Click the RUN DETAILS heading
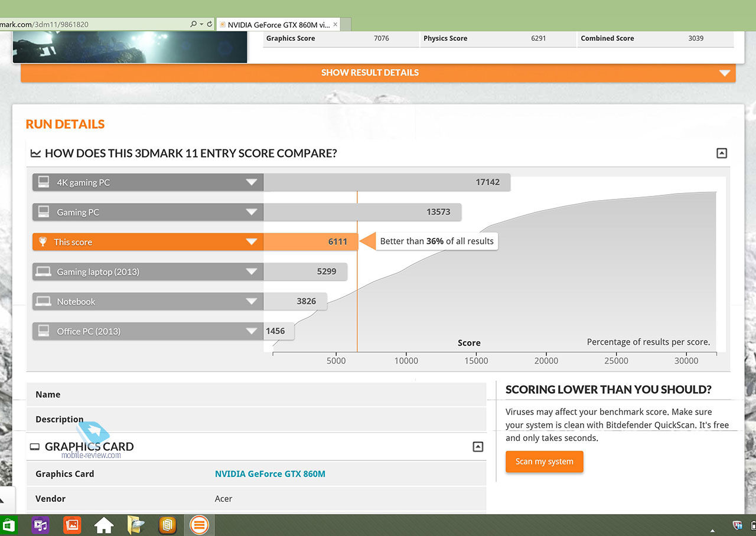 65,124
